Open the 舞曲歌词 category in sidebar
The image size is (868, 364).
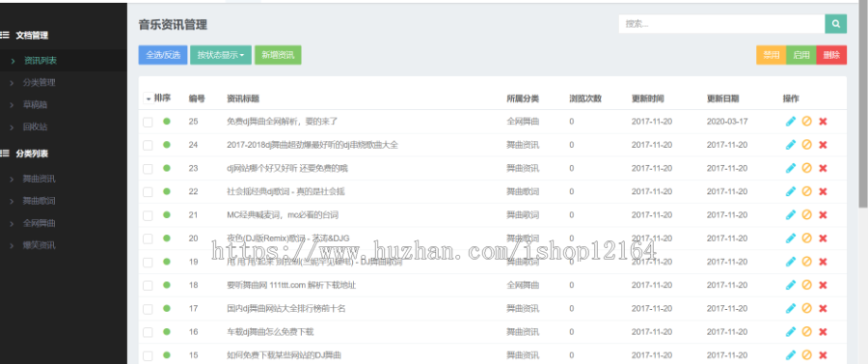click(x=39, y=201)
